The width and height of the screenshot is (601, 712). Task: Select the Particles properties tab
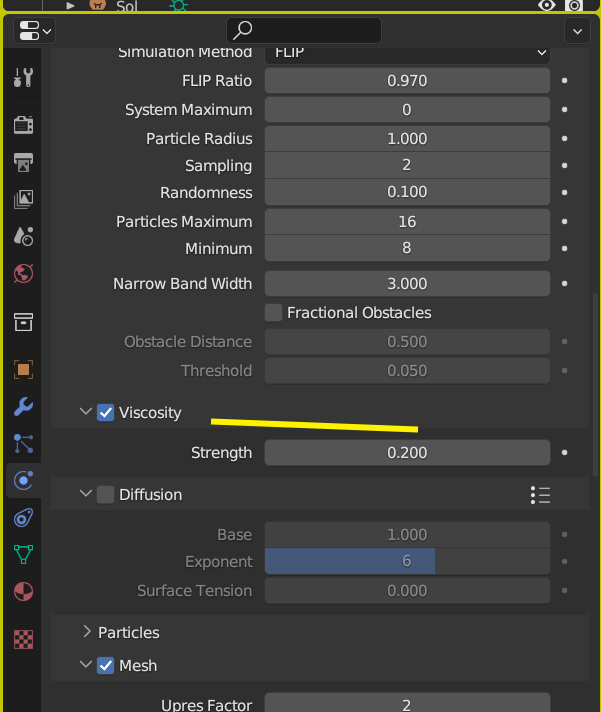click(24, 444)
